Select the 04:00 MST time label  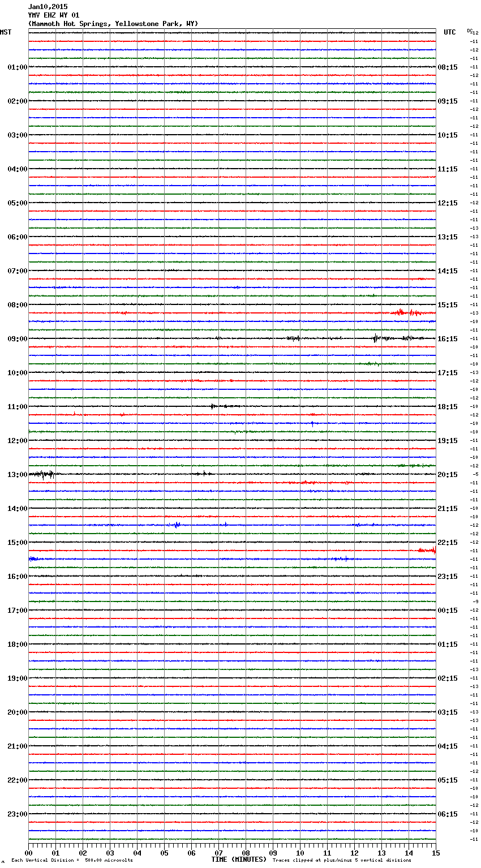point(18,169)
